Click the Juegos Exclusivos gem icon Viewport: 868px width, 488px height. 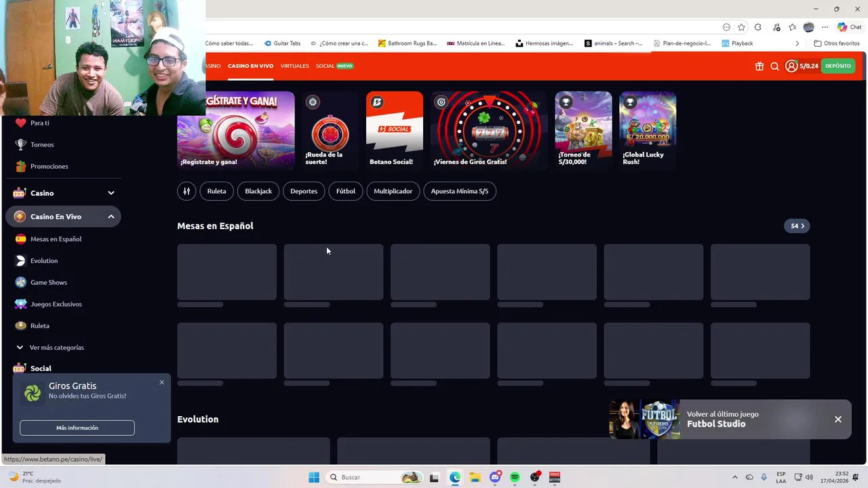[x=20, y=304]
